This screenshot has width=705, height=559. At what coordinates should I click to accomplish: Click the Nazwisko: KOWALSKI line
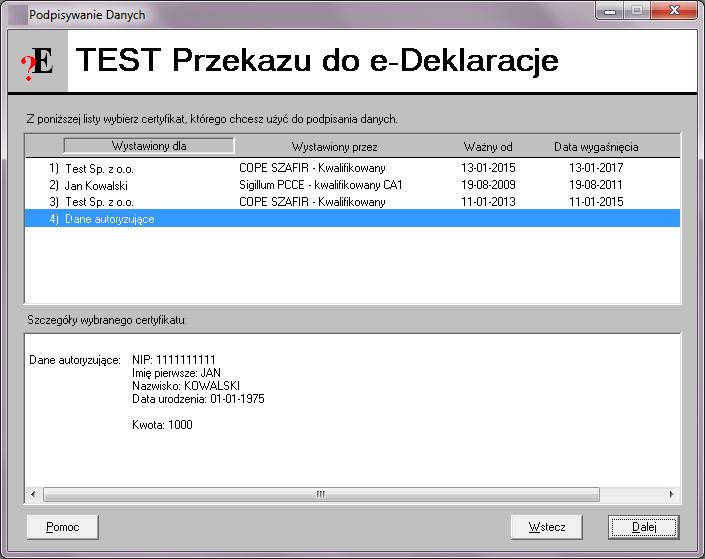tap(186, 386)
